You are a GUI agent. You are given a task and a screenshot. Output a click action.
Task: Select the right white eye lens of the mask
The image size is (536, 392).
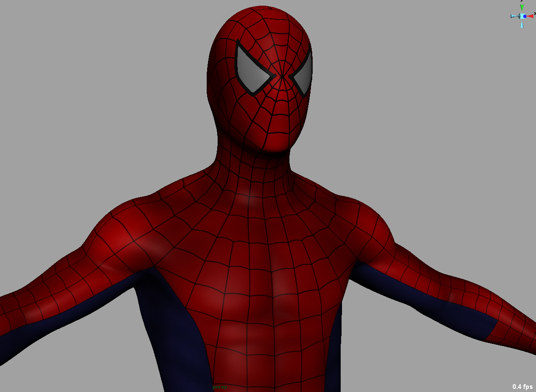point(303,74)
